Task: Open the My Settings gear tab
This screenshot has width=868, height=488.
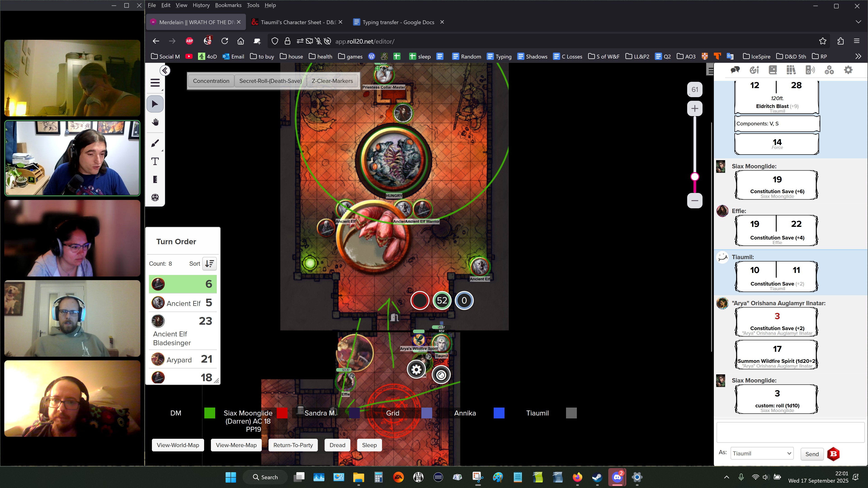Action: [848, 70]
